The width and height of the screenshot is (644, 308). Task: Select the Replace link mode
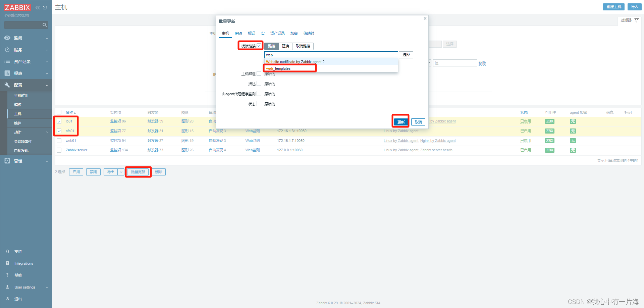pos(285,46)
